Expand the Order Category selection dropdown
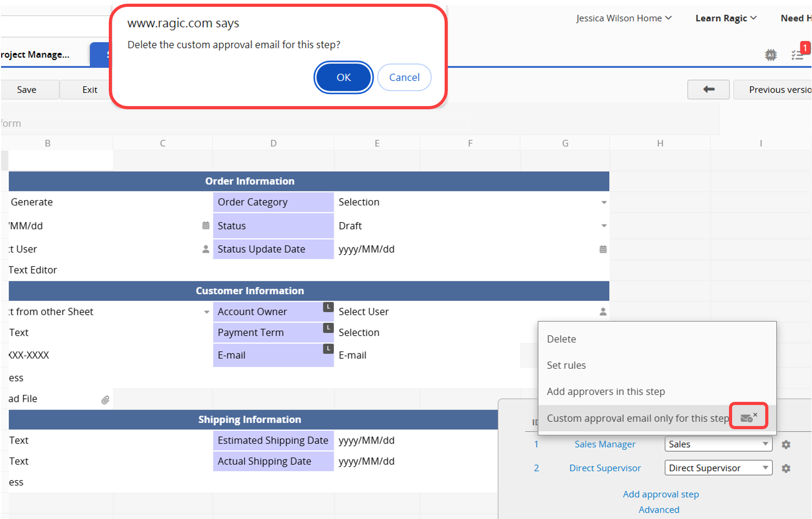 [604, 202]
